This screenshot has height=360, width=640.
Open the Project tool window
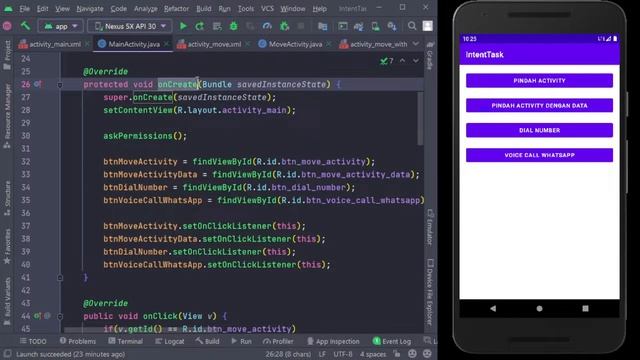[x=7, y=56]
